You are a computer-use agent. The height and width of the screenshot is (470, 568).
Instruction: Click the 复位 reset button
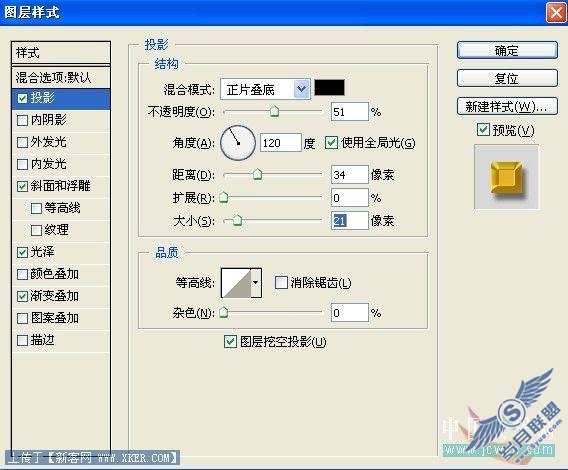(507, 78)
